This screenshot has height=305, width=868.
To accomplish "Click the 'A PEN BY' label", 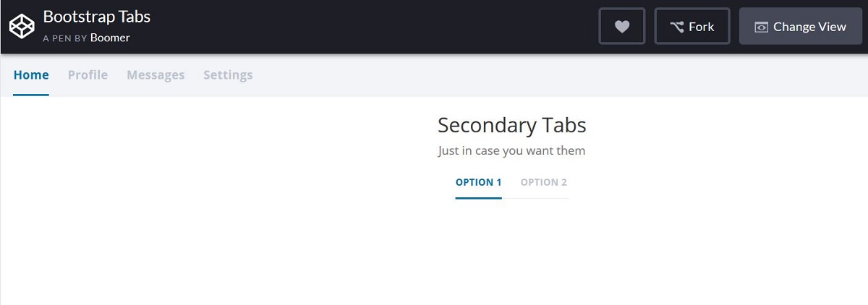I will [65, 38].
